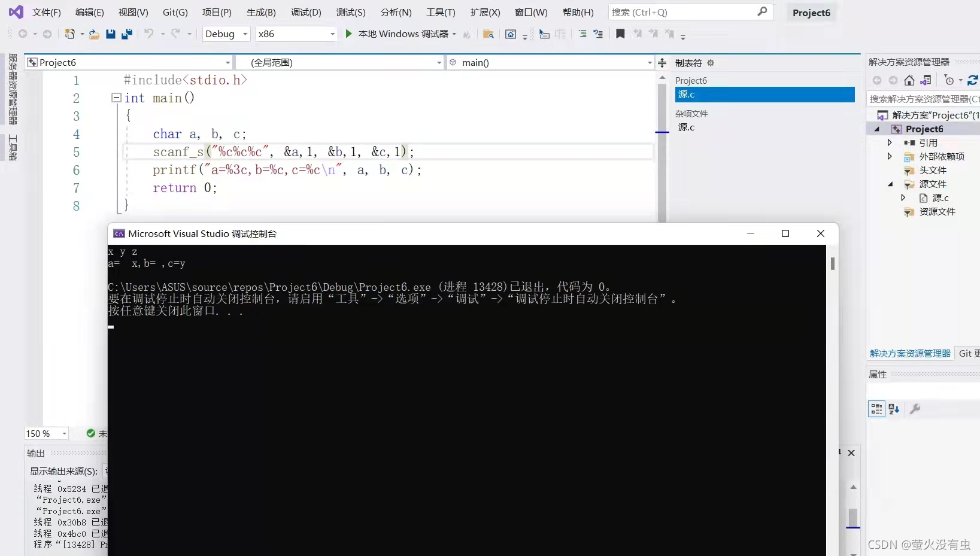This screenshot has width=980, height=556.
Task: Select the 头文件 folder in tree
Action: coord(933,171)
